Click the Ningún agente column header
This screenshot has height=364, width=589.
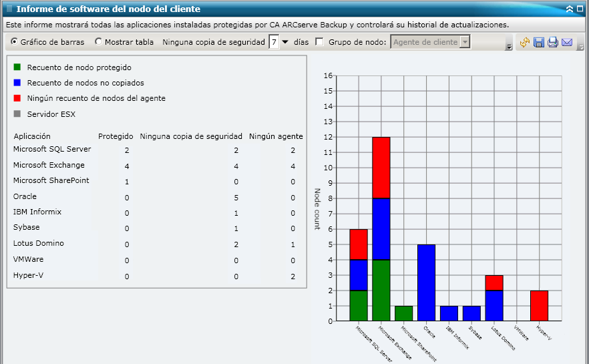pos(276,136)
